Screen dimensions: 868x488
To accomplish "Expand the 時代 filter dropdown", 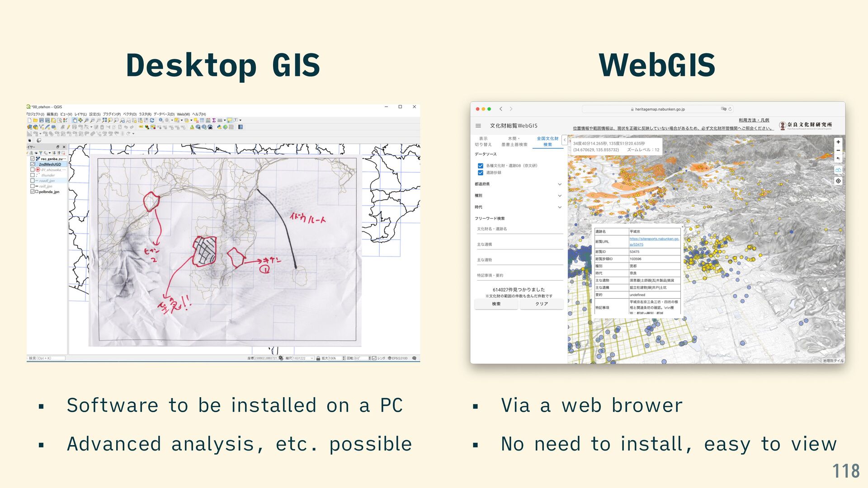I will pos(560,207).
